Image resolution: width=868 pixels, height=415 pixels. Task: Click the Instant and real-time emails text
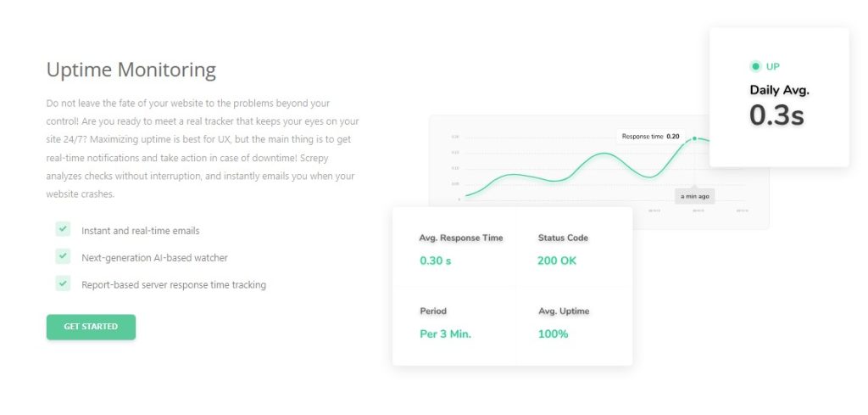141,230
